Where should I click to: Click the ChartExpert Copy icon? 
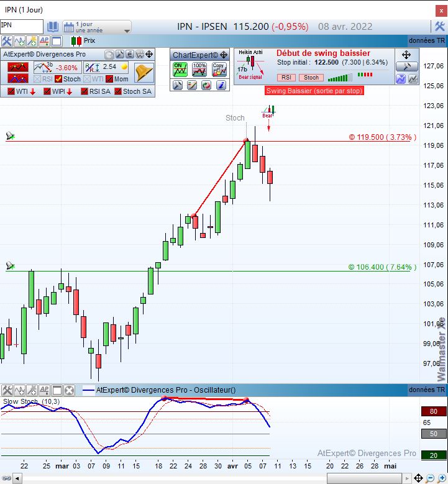pyautogui.click(x=219, y=70)
